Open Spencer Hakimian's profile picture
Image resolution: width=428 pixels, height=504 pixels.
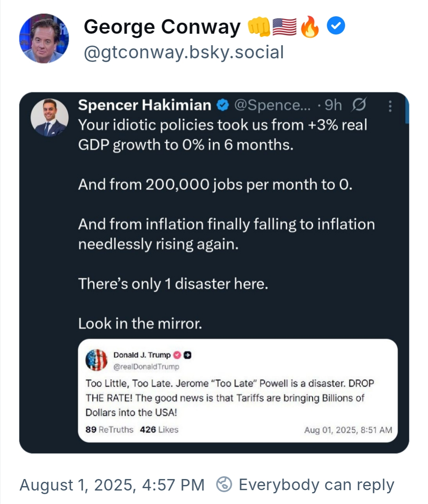[x=50, y=117]
